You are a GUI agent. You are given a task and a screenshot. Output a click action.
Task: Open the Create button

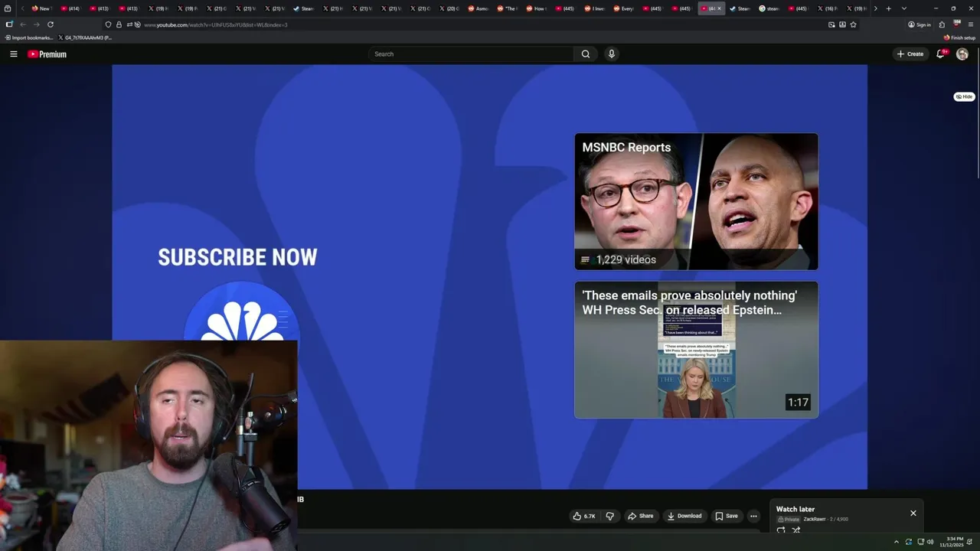tap(910, 54)
